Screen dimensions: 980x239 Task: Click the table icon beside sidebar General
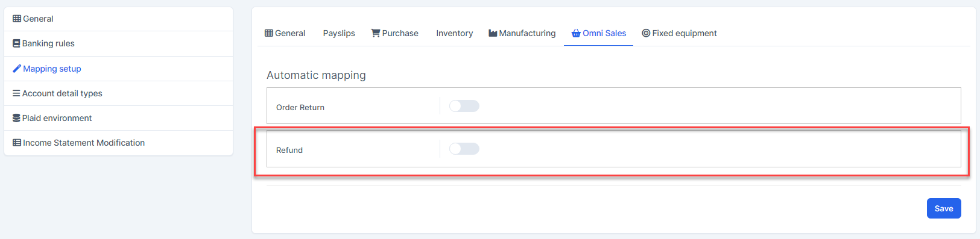tap(17, 19)
